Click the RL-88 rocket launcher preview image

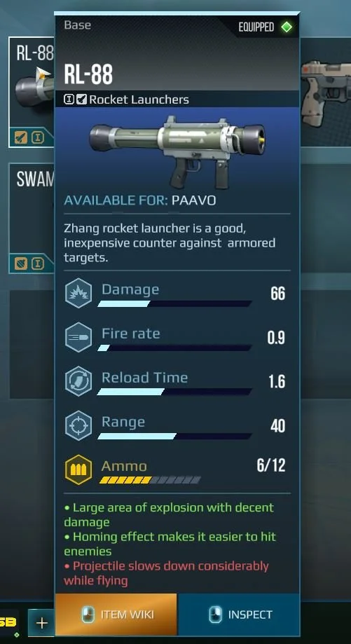177,151
